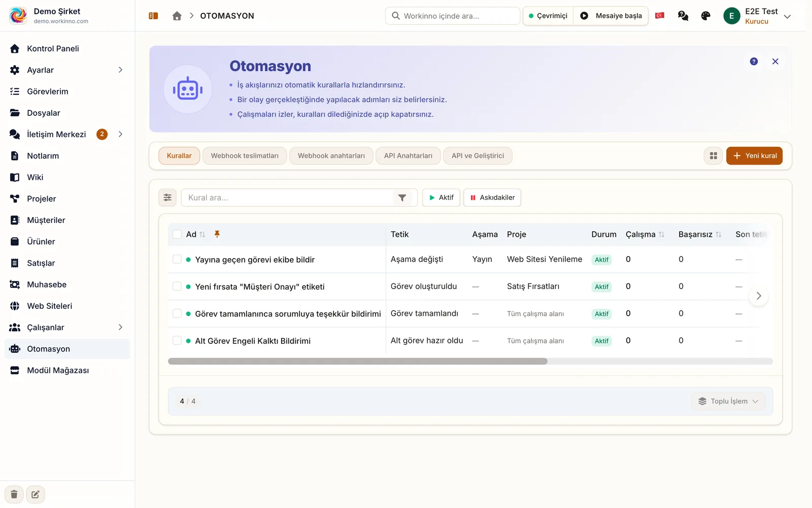812x508 pixels.
Task: Click the Demo Şirket logo
Action: click(x=18, y=15)
